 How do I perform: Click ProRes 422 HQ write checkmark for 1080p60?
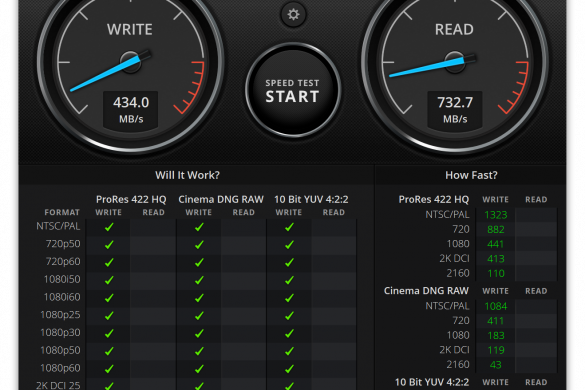pyautogui.click(x=109, y=369)
